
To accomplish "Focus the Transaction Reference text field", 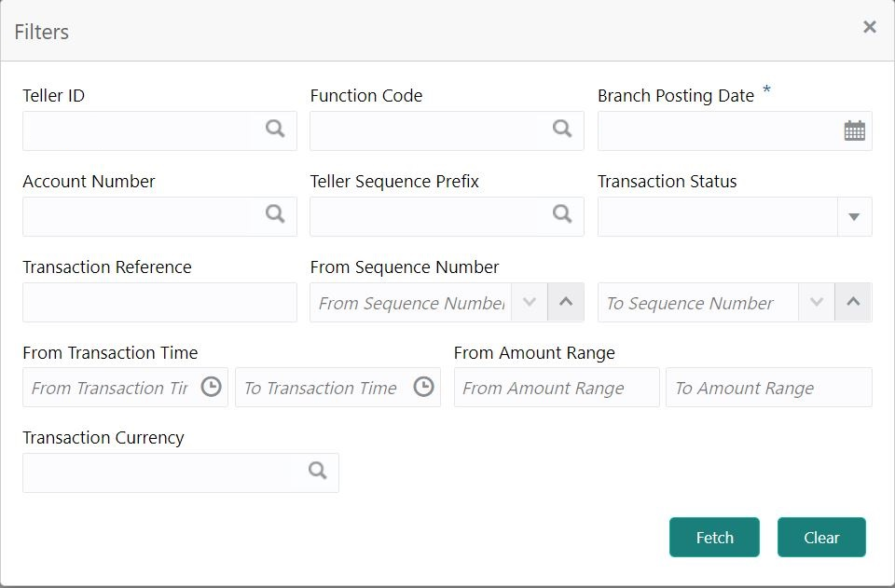I will click(159, 303).
